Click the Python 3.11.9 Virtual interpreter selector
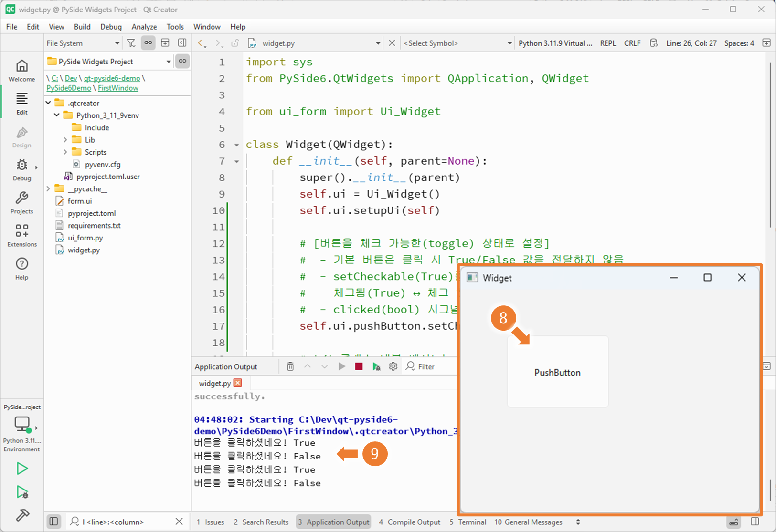The image size is (776, 532). (555, 43)
